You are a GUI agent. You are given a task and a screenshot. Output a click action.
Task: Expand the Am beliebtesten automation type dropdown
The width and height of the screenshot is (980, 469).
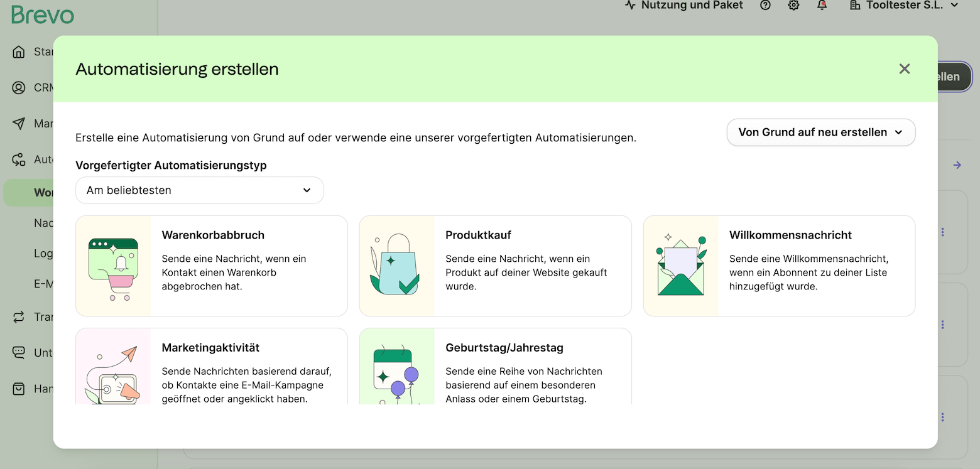coord(199,190)
